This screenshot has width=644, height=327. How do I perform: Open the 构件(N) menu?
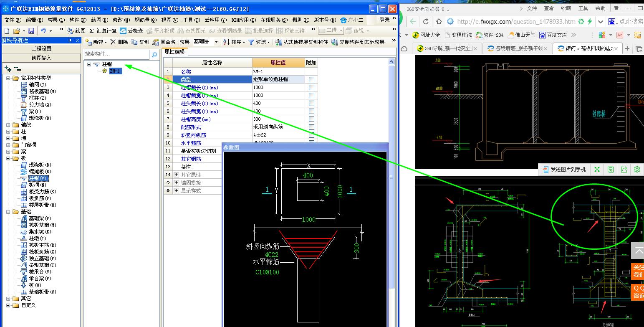[x=78, y=20]
